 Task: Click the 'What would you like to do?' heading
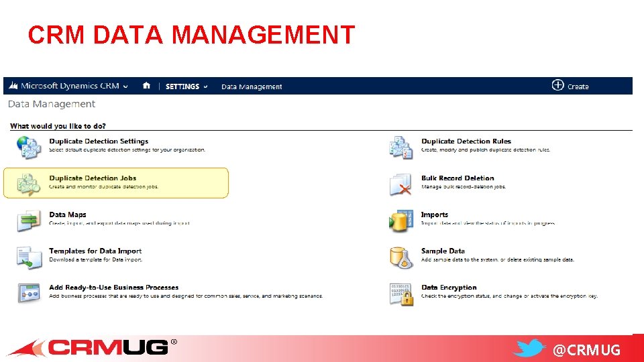tap(58, 126)
